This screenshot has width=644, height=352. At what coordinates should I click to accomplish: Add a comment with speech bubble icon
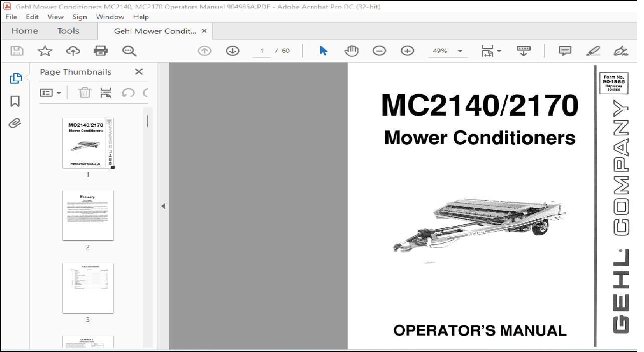(565, 51)
